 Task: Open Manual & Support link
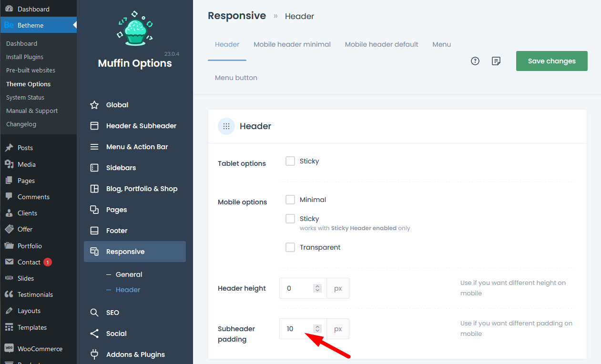coord(32,111)
